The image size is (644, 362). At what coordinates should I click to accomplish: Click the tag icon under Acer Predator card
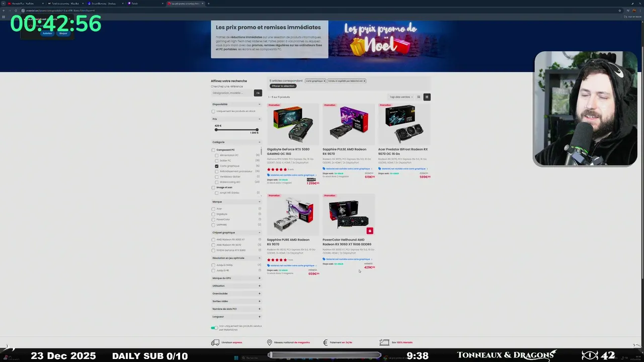click(380, 169)
